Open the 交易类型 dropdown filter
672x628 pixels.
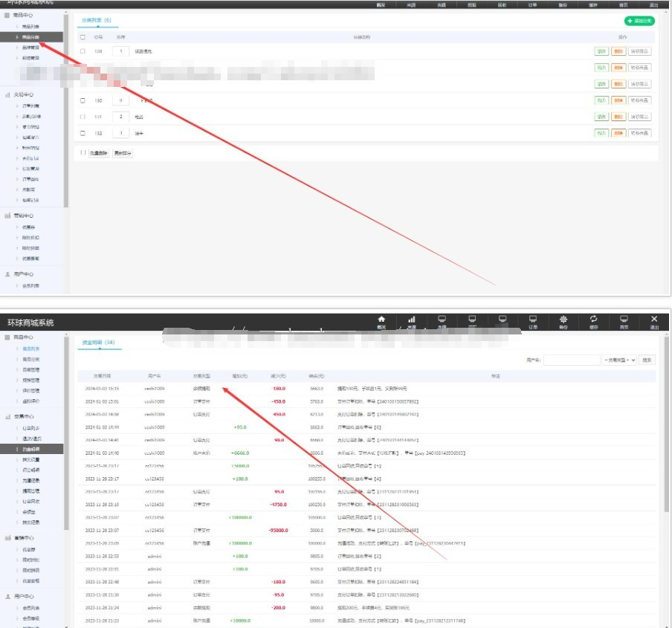[619, 360]
